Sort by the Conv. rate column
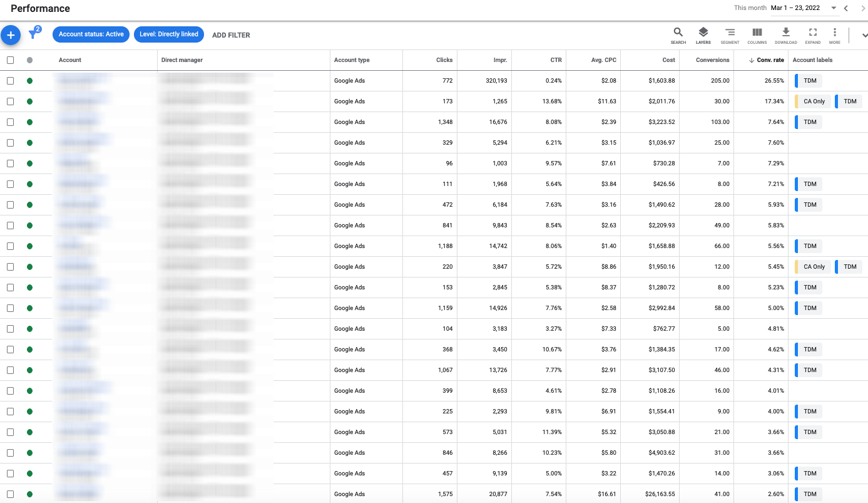Image resolution: width=868 pixels, height=503 pixels. click(x=770, y=60)
